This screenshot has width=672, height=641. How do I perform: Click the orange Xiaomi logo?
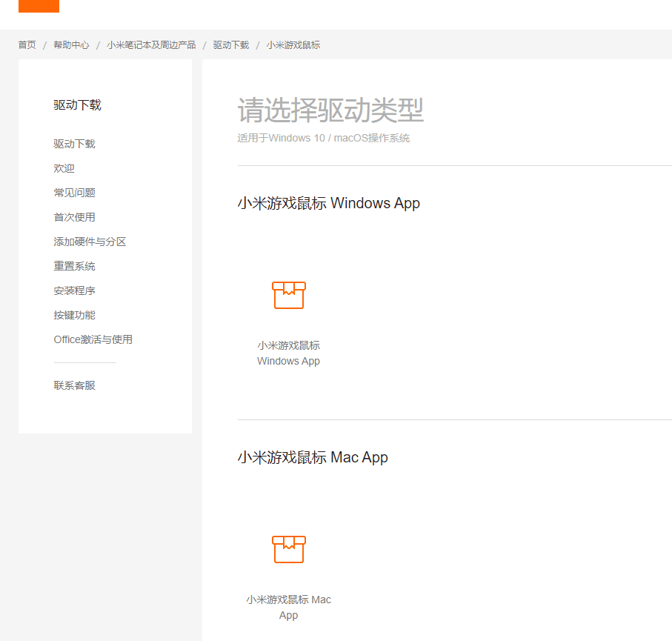39,6
